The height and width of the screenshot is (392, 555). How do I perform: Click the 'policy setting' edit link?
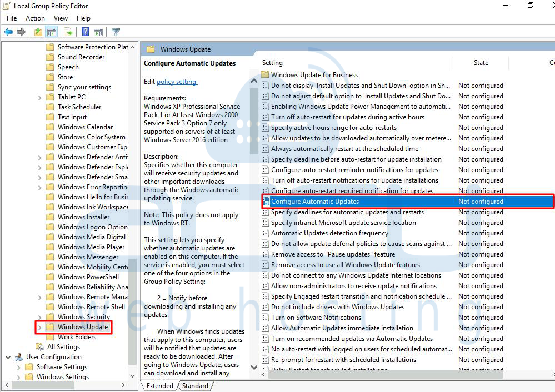coord(176,82)
